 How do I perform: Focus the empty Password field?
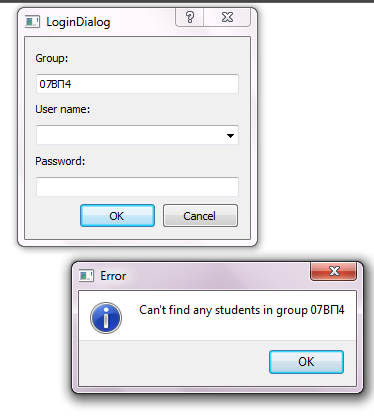pyautogui.click(x=137, y=187)
